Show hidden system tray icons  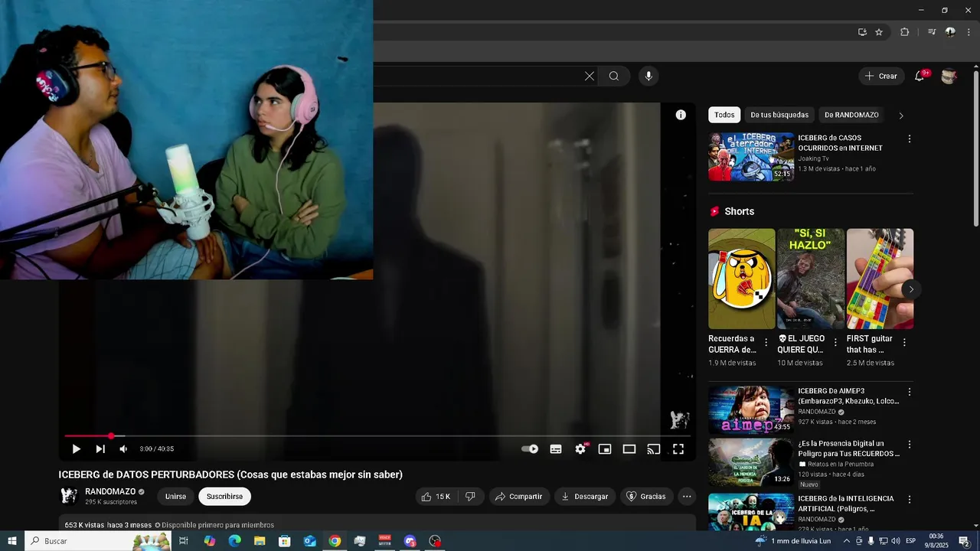[x=846, y=541]
